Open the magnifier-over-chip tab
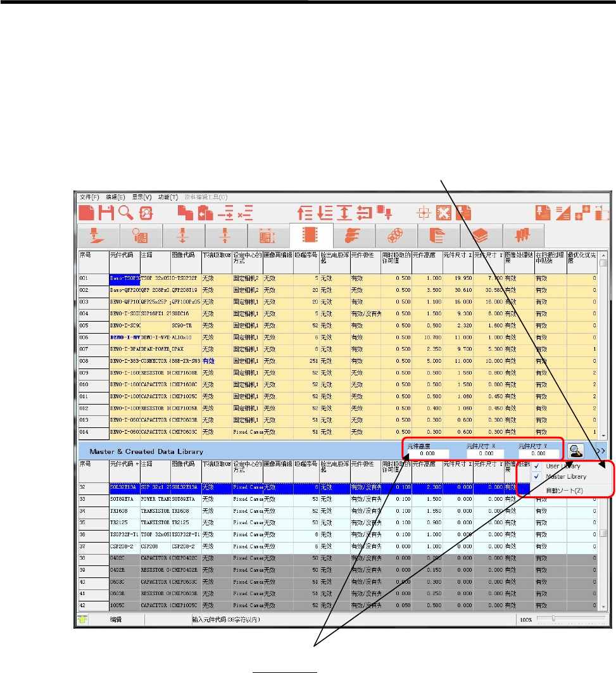616x673 pixels. (x=140, y=236)
